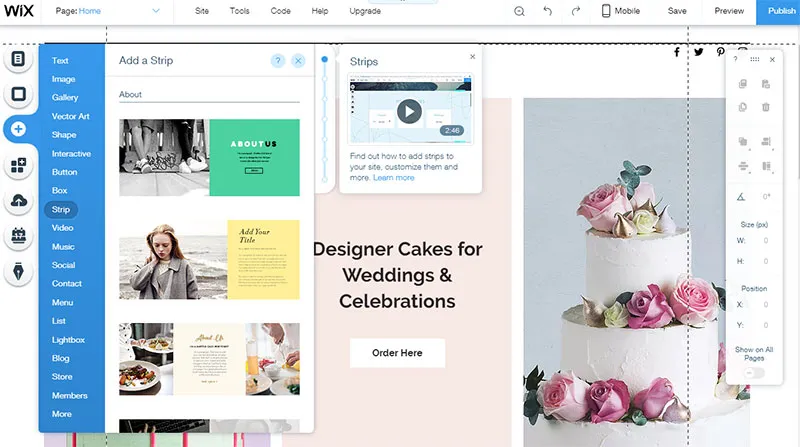
Task: Grab the toolbox drag handle dots
Action: click(755, 59)
